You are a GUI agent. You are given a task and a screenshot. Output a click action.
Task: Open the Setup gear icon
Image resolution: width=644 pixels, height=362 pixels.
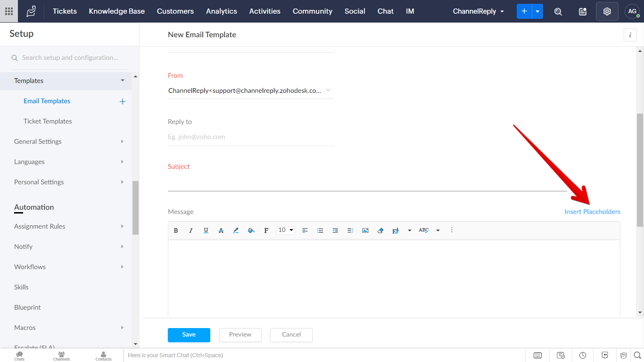tap(607, 11)
